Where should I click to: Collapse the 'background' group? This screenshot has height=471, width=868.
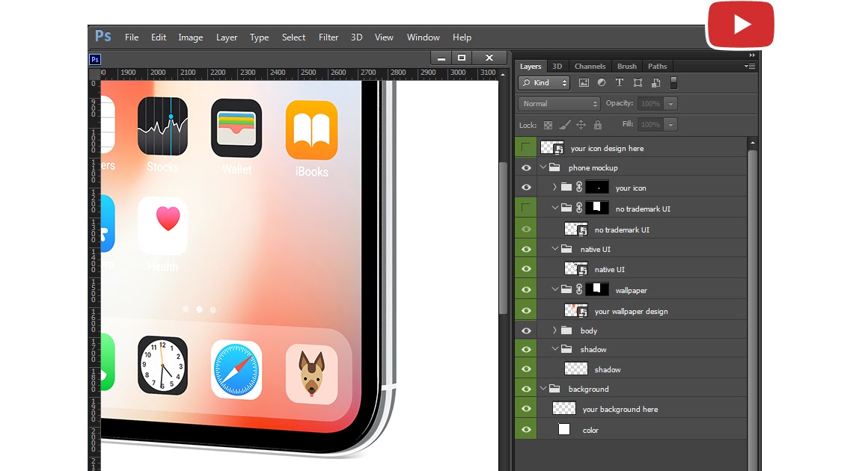[x=543, y=389]
